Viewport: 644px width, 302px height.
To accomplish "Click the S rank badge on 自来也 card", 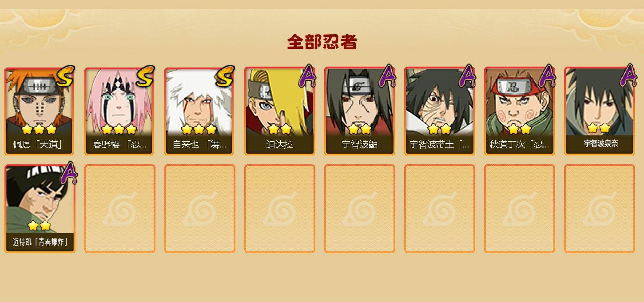I will click(x=225, y=76).
